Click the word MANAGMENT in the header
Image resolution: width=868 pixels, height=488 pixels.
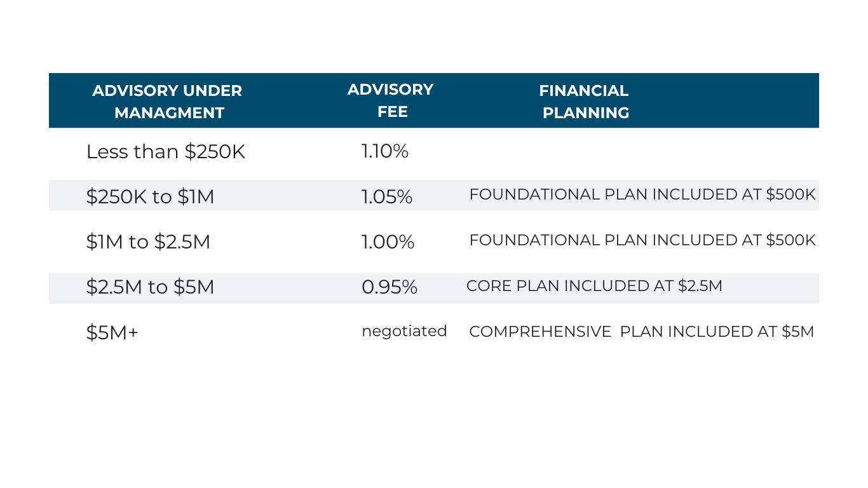click(x=170, y=113)
